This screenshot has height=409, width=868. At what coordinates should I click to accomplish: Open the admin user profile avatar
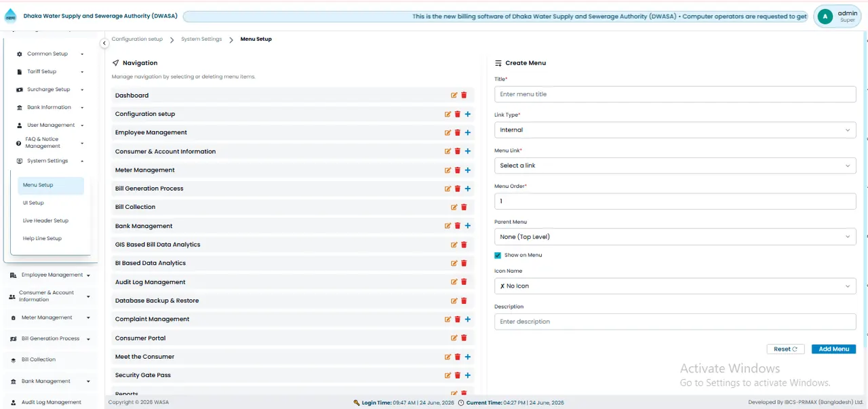coord(825,17)
